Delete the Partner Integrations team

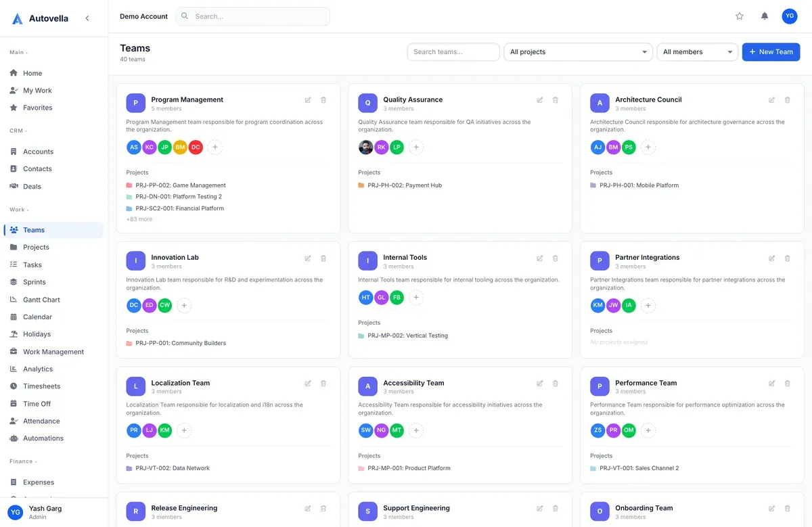(x=788, y=258)
